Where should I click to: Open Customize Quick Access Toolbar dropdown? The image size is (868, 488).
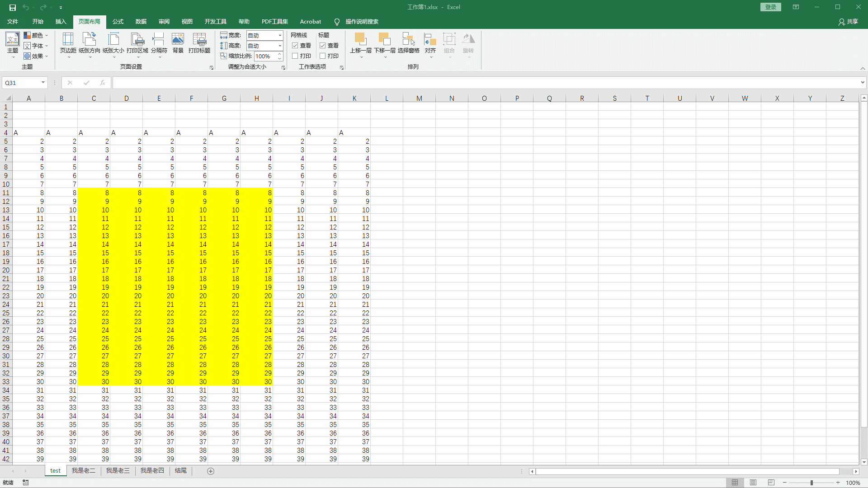[x=61, y=8]
